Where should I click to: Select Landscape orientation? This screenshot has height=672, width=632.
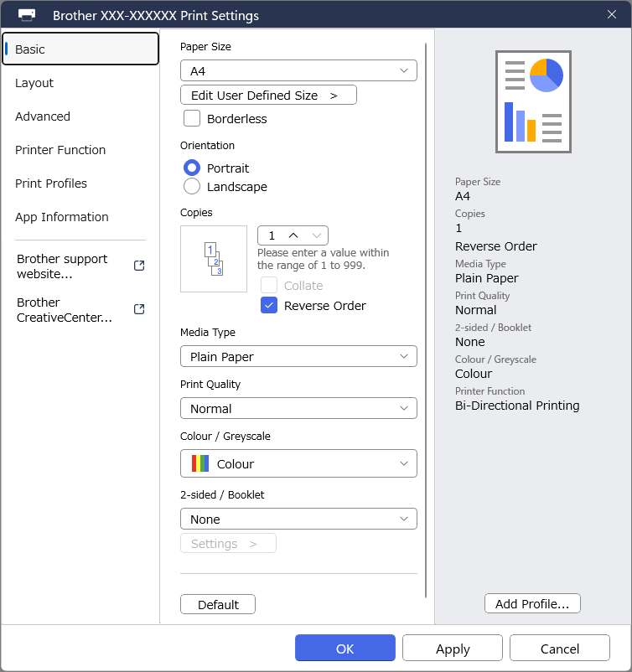pyautogui.click(x=192, y=187)
